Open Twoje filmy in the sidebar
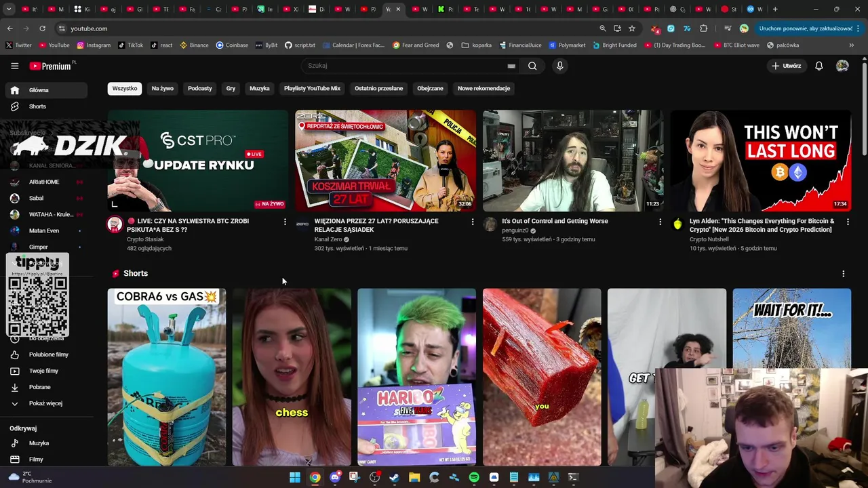Image resolution: width=868 pixels, height=488 pixels. coord(46,371)
